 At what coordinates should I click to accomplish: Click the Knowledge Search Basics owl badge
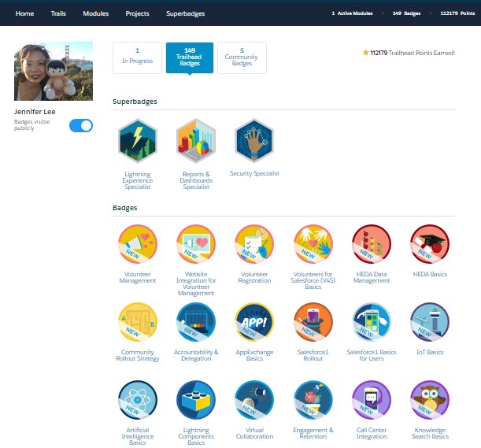click(430, 400)
